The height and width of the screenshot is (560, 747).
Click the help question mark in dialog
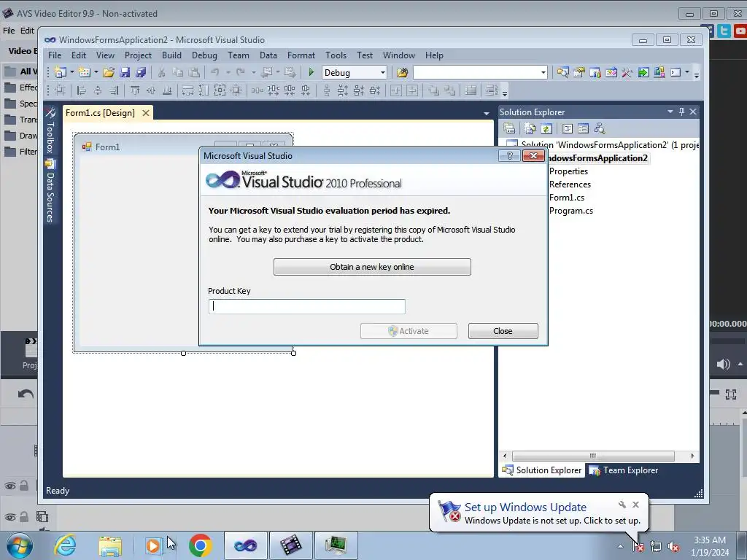pos(509,156)
